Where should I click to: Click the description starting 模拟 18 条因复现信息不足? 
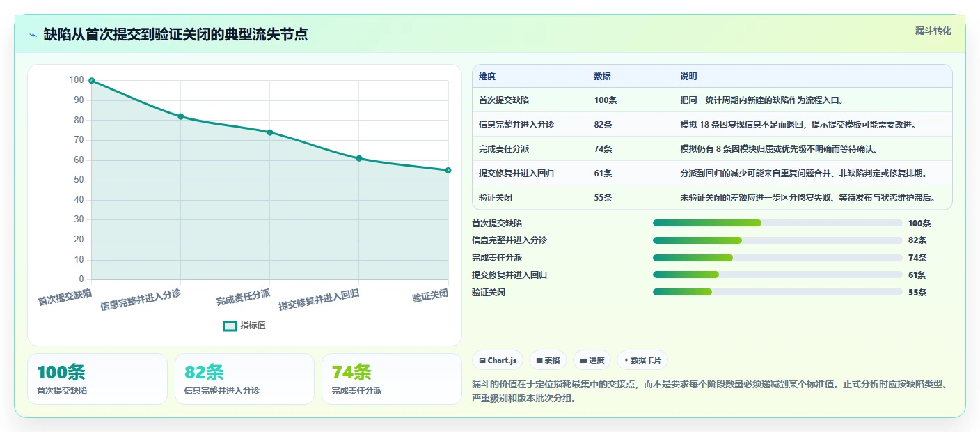[x=798, y=125]
